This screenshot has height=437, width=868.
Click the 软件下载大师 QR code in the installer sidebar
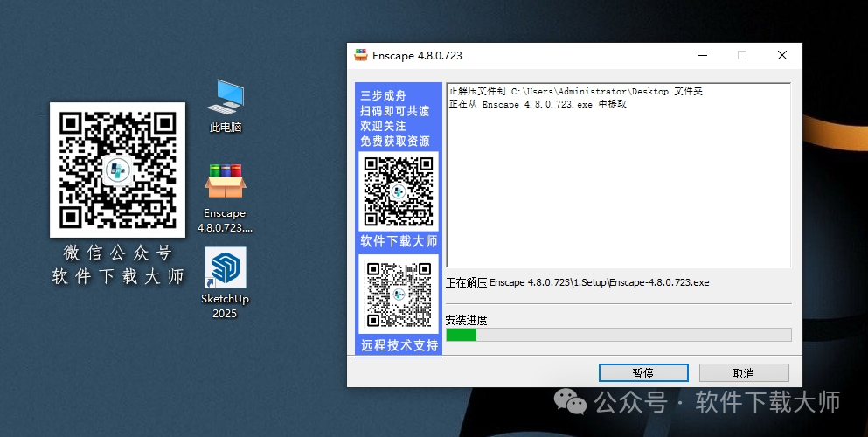tap(399, 191)
